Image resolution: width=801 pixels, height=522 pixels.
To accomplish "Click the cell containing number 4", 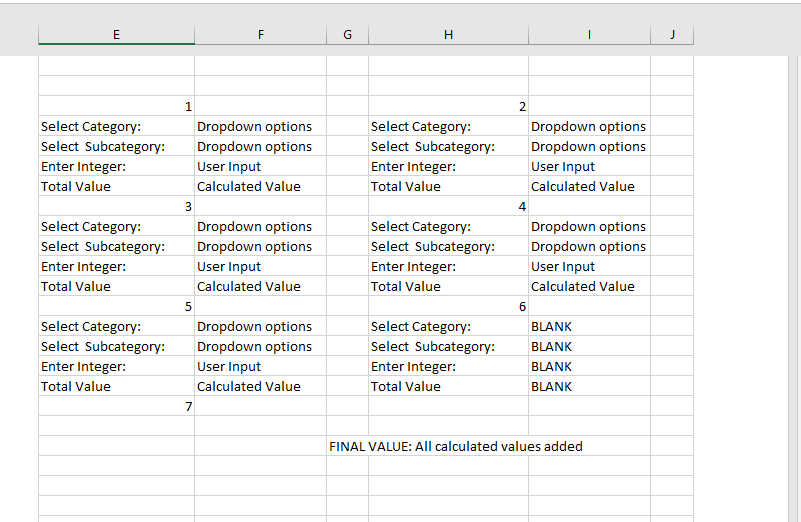I will (449, 206).
